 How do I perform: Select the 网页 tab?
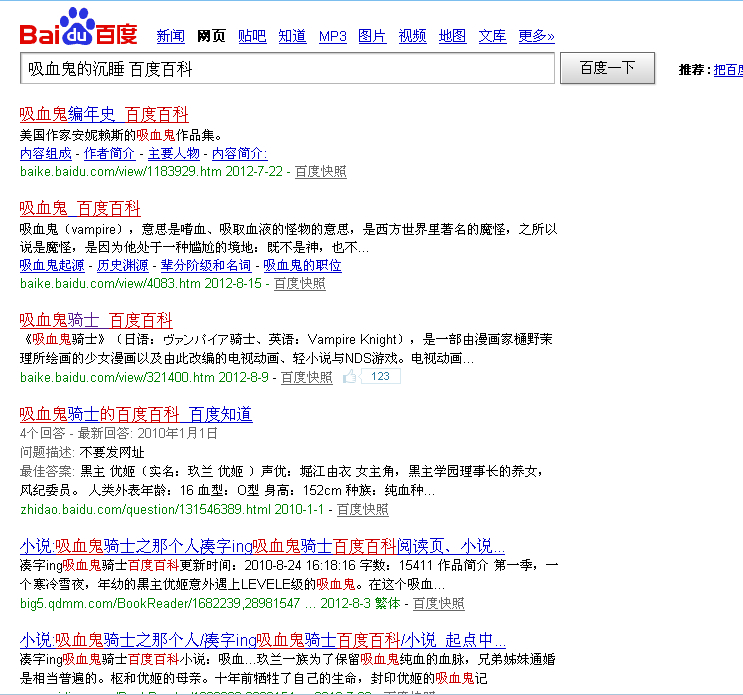point(211,36)
